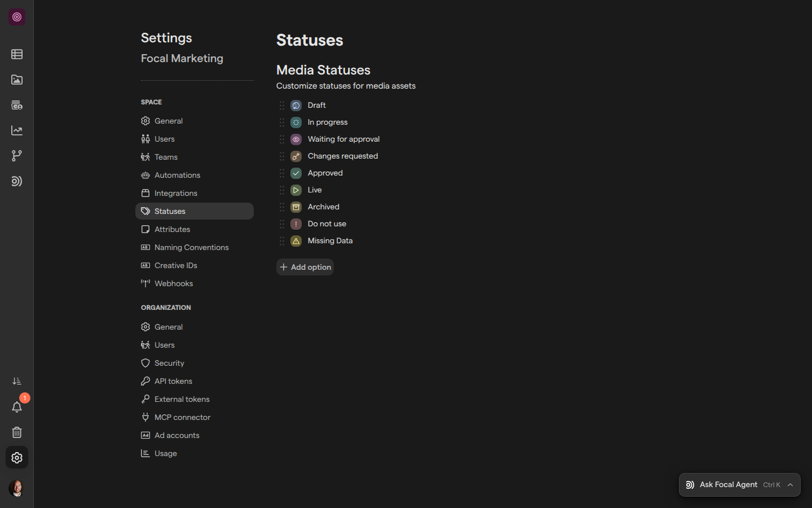The image size is (812, 508).
Task: Select Statuses in settings menu
Action: pos(195,211)
